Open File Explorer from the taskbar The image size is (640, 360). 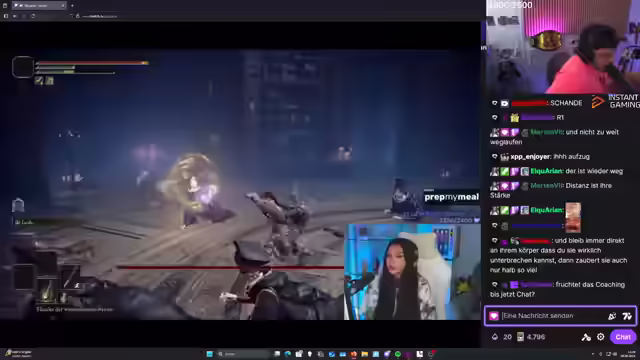pyautogui.click(x=364, y=354)
